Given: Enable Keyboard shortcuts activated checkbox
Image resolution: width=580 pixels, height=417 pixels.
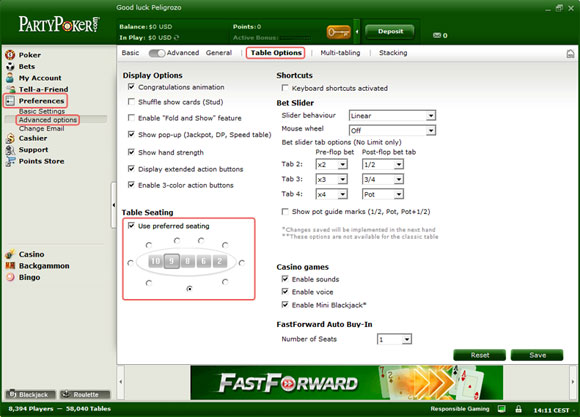Looking at the screenshot, I should [x=285, y=88].
